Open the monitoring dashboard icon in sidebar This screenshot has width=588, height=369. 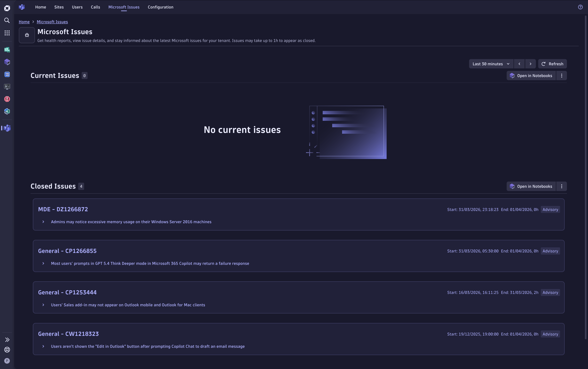(x=7, y=86)
